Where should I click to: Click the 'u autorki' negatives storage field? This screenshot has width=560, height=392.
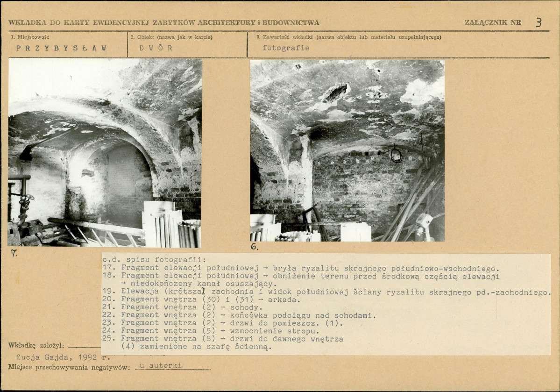point(161,365)
